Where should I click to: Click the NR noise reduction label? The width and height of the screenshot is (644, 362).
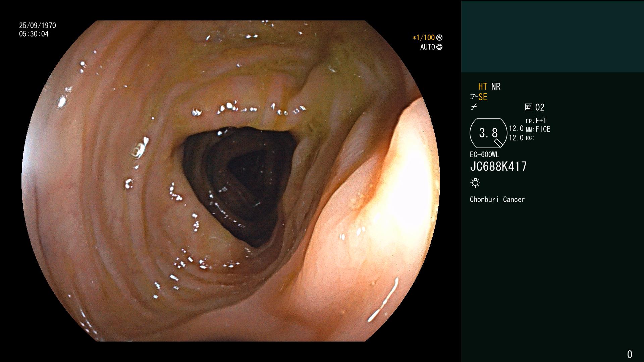click(x=496, y=86)
